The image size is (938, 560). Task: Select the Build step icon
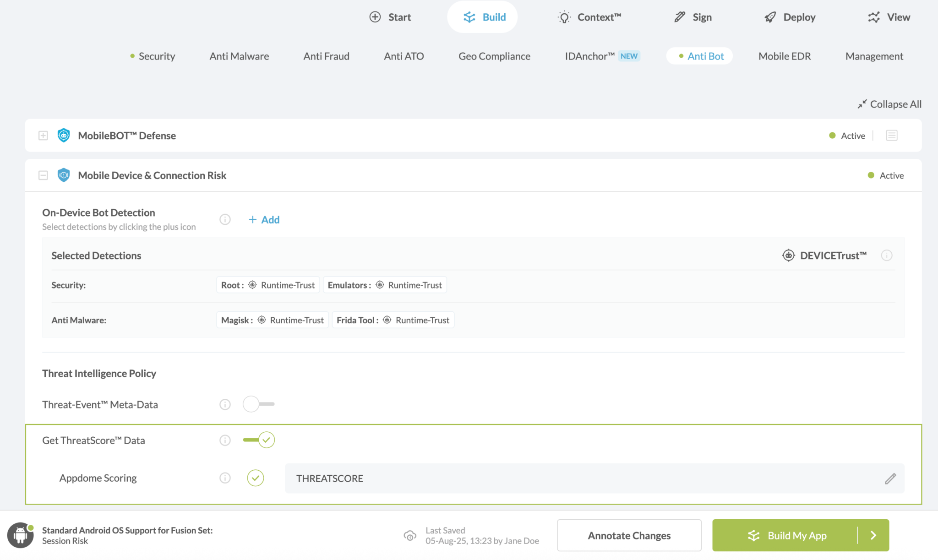(469, 16)
